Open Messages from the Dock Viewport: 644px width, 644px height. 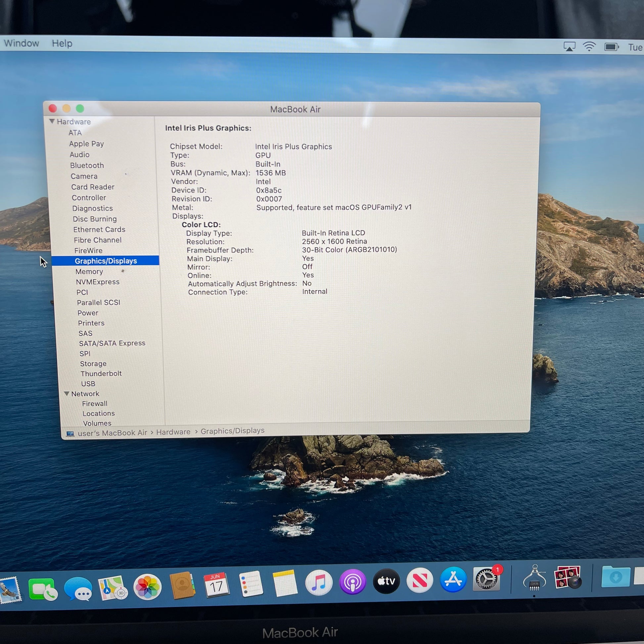(78, 589)
